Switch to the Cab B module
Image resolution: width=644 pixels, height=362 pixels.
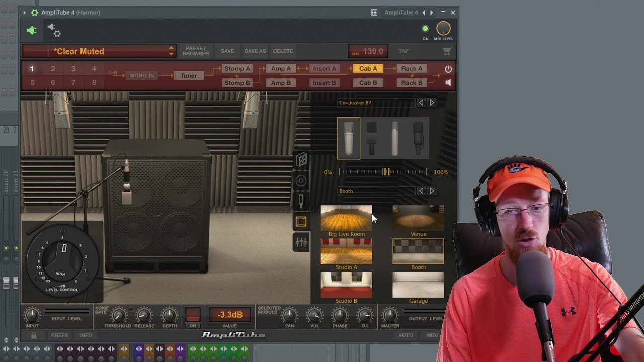368,83
